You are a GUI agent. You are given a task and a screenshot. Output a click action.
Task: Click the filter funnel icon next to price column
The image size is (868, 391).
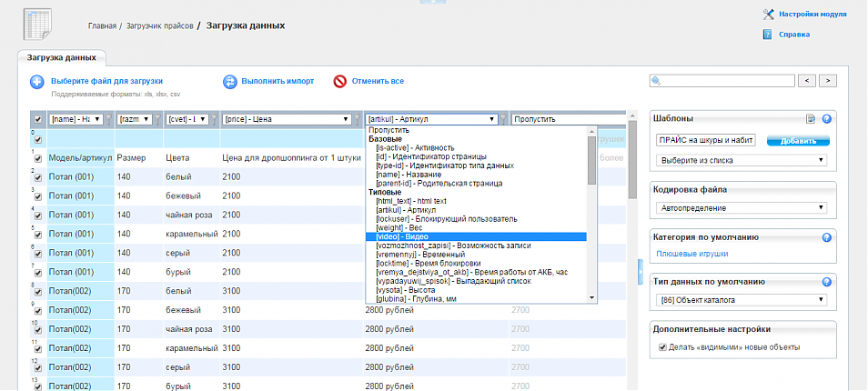click(x=358, y=119)
